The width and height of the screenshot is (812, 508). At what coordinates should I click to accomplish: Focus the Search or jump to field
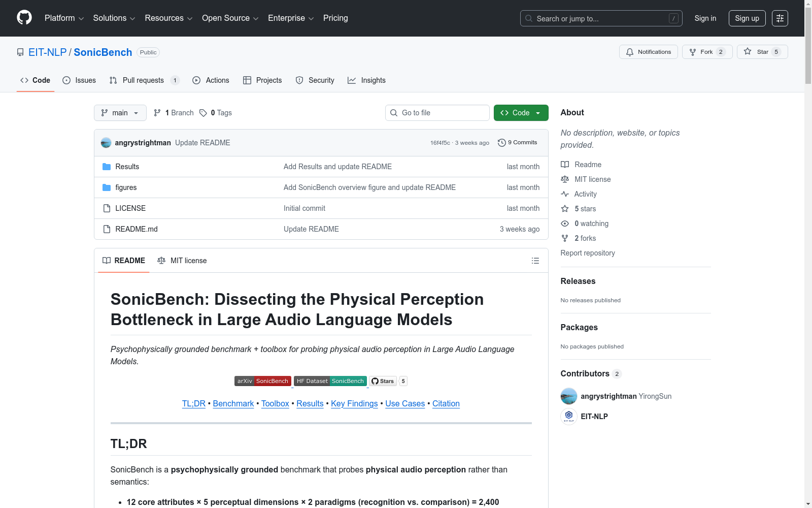(601, 18)
